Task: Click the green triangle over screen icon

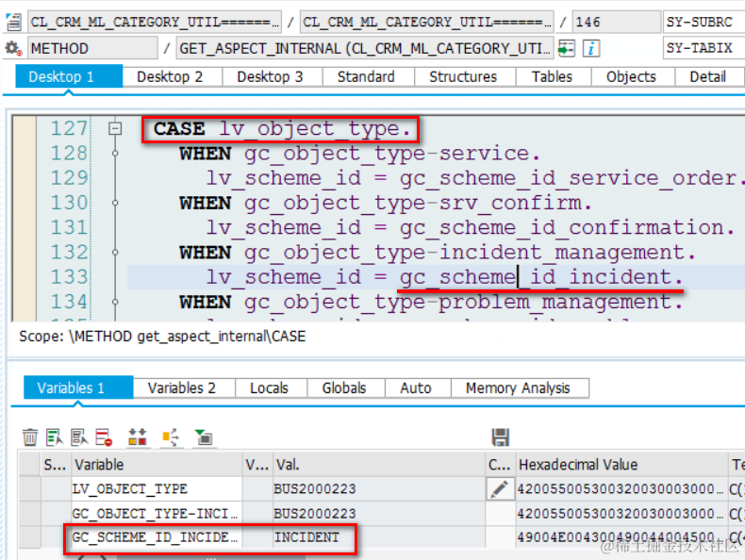Action: 204,437
